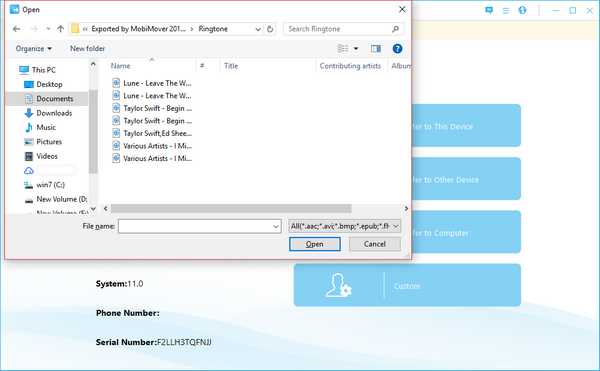Click the Back arrow in Open dialog

tap(16, 29)
